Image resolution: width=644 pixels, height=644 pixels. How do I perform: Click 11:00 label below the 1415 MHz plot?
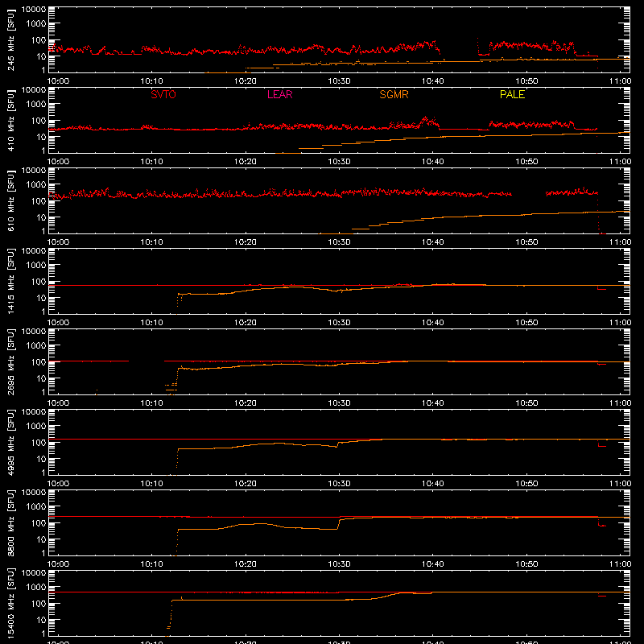coord(620,323)
